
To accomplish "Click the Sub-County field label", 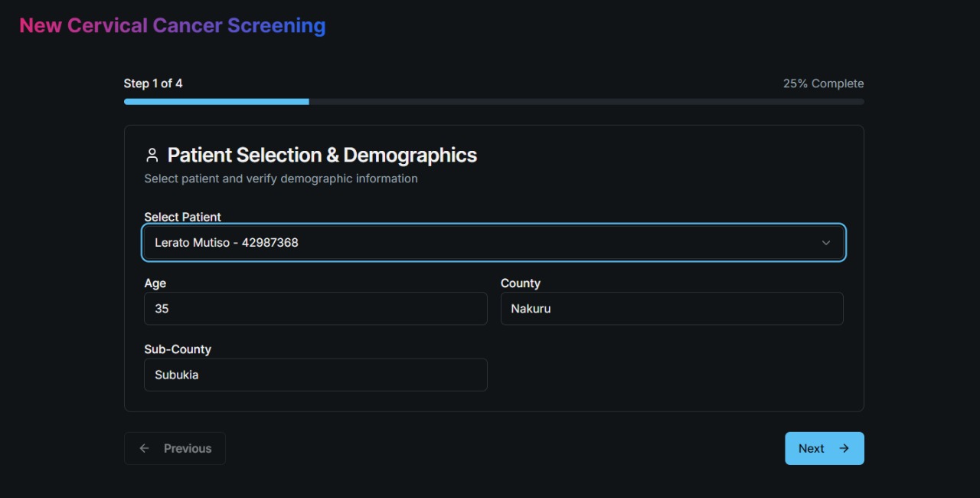I will (177, 349).
